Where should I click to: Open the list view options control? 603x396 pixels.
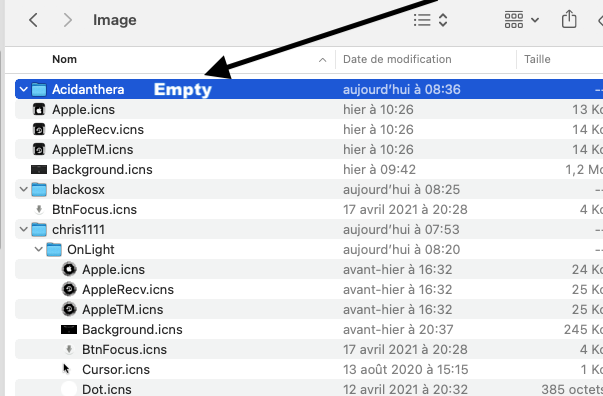pos(430,20)
